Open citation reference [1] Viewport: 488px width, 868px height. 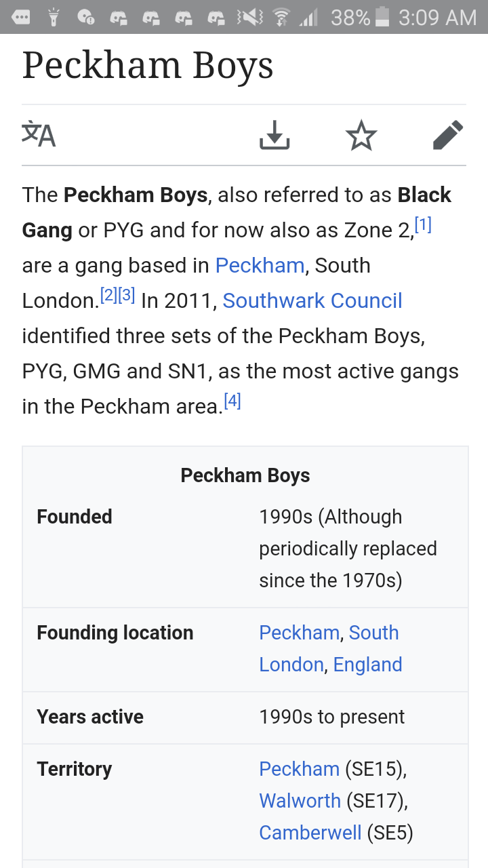(x=423, y=224)
